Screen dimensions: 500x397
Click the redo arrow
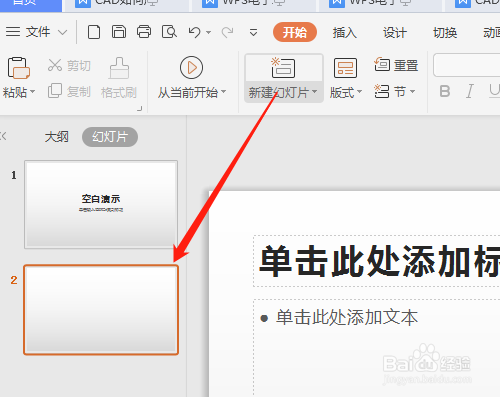[x=227, y=32]
